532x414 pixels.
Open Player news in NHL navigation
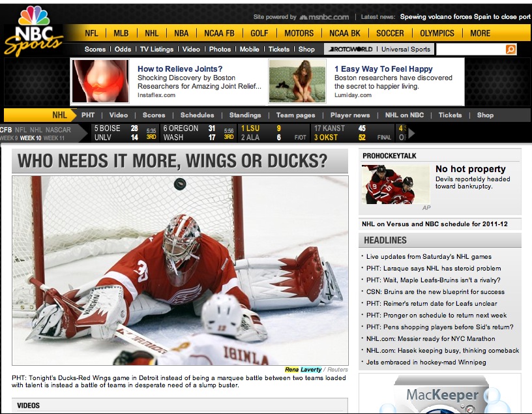click(x=350, y=115)
